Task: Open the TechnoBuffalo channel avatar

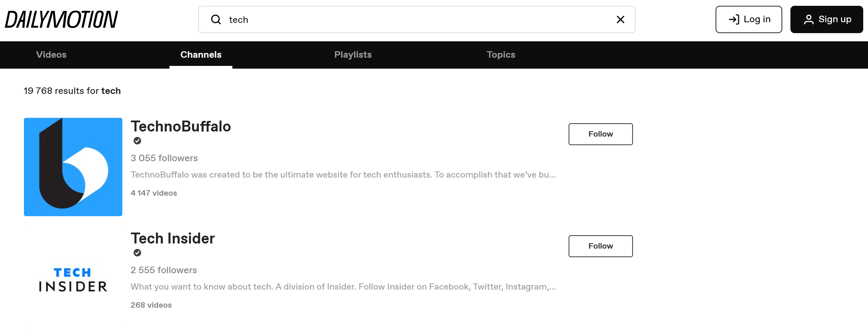Action: coord(73,167)
